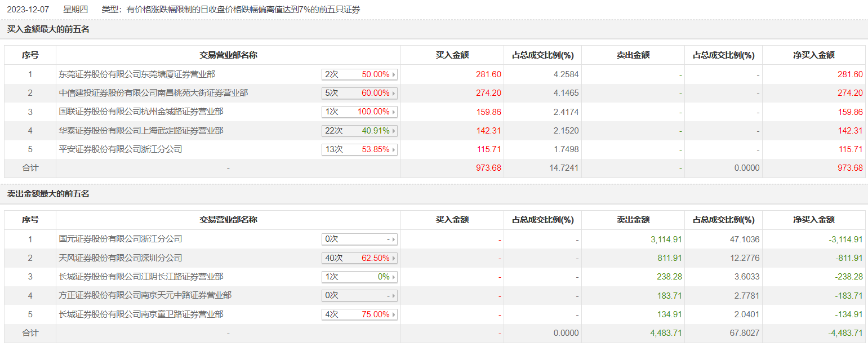Viewport: 868px width, 346px height.
Task: Click 净买入金额 header in the sell table
Action: coord(814,220)
